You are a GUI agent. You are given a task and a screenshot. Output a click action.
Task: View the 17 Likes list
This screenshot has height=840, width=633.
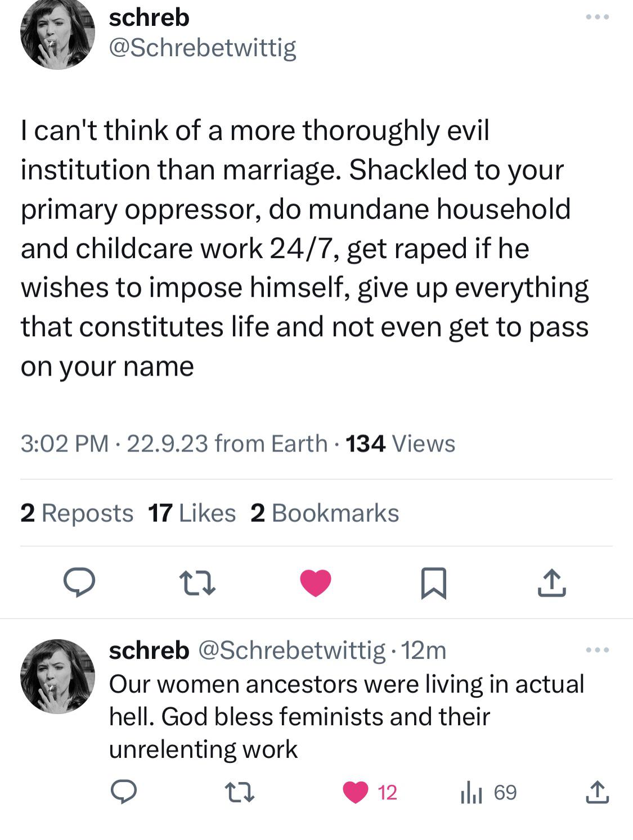tap(191, 513)
